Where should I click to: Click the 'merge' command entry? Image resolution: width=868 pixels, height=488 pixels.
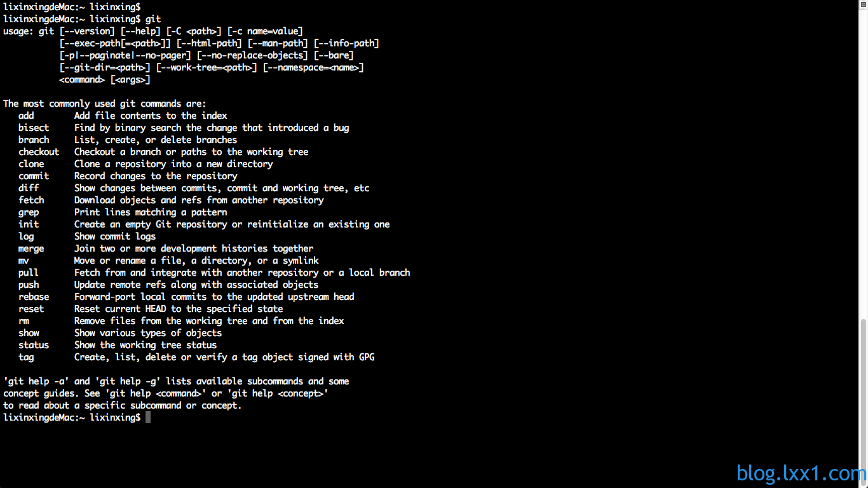31,248
